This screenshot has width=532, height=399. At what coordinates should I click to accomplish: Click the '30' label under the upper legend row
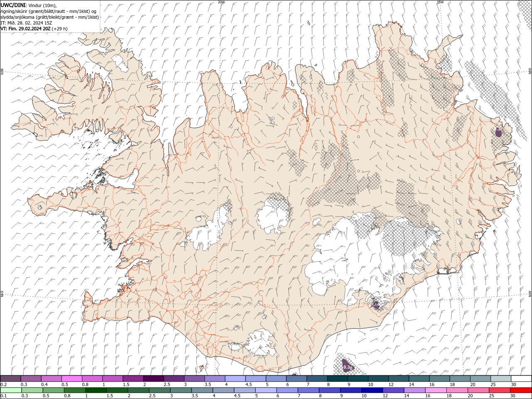(513, 384)
